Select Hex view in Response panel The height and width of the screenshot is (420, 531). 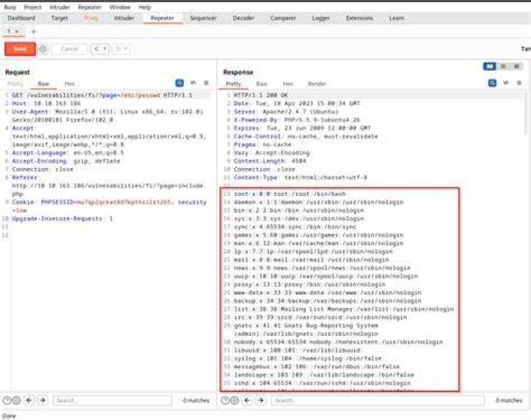coord(288,84)
